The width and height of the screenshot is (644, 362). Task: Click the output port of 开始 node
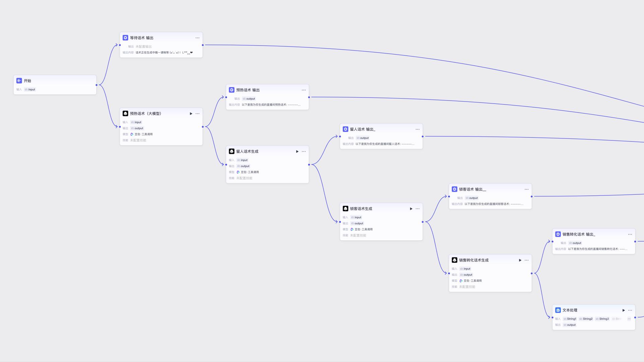pos(97,85)
